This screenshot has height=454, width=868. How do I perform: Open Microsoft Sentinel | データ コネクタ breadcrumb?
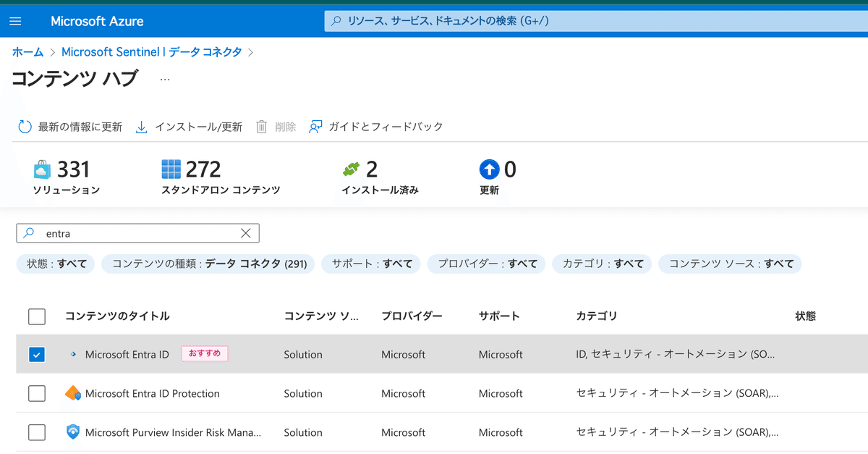152,52
